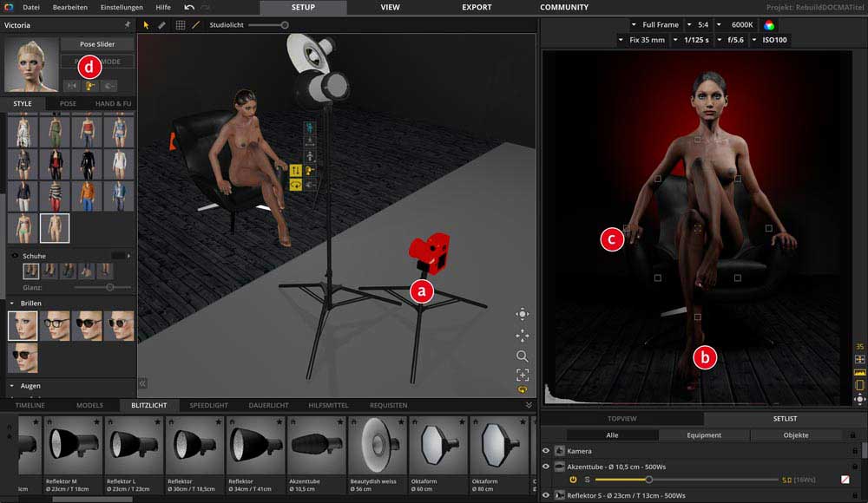Click the orbit view icon in 3D viewport
This screenshot has width=868, height=503.
(x=522, y=314)
